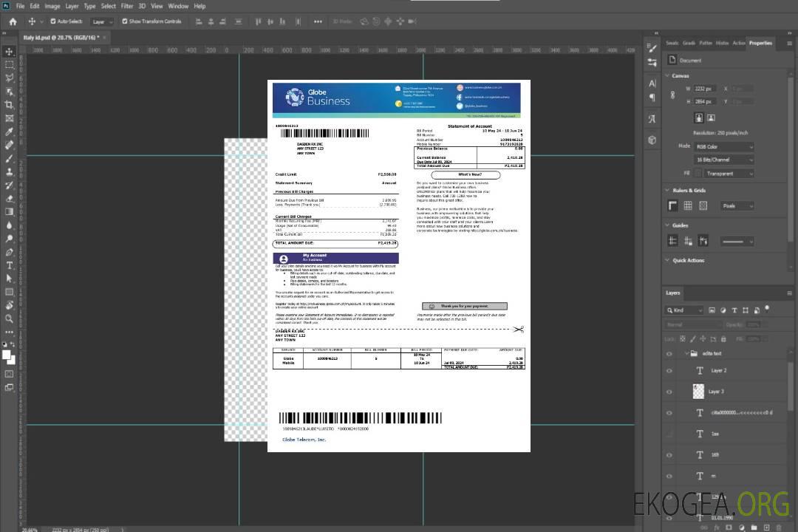
Task: Switch to the Swatches tab
Action: pos(672,44)
